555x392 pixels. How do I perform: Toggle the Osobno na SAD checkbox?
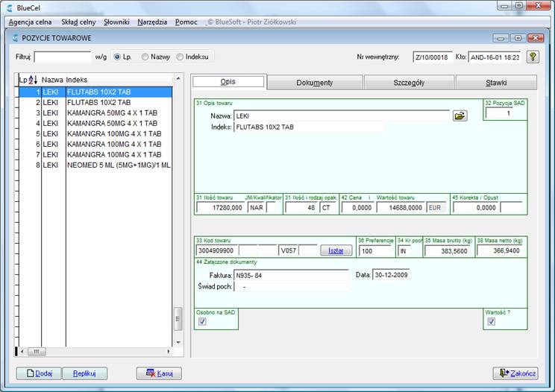[202, 321]
